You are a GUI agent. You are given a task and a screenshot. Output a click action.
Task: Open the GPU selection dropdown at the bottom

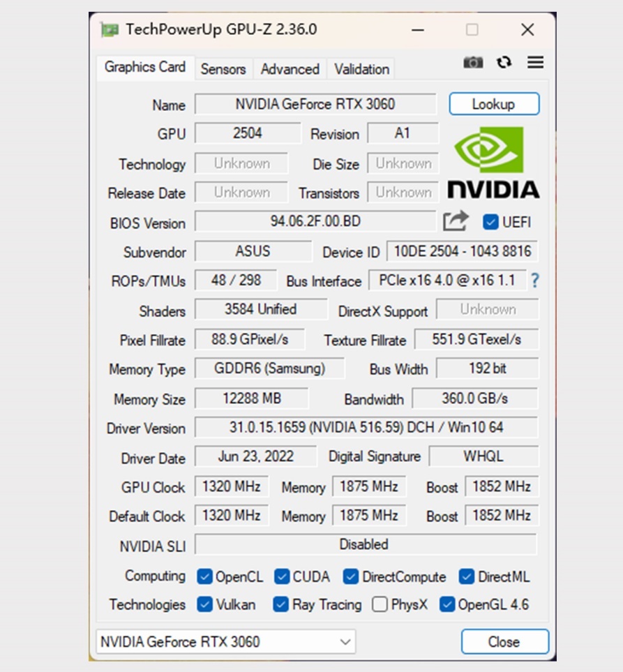click(x=344, y=641)
